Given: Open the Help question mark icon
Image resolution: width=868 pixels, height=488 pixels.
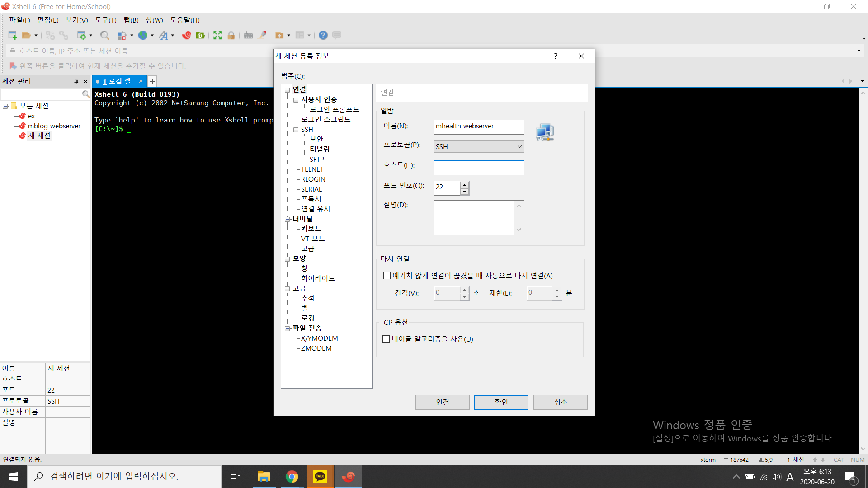Looking at the screenshot, I should (323, 35).
